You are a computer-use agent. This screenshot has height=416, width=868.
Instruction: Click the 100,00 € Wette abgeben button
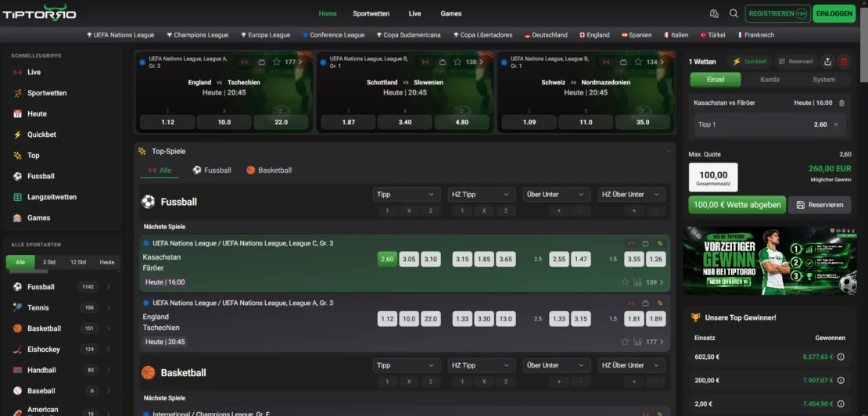point(737,205)
